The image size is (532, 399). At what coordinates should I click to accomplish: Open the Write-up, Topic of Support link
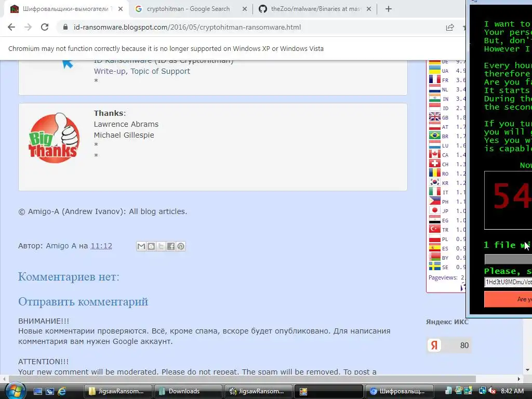coord(142,71)
